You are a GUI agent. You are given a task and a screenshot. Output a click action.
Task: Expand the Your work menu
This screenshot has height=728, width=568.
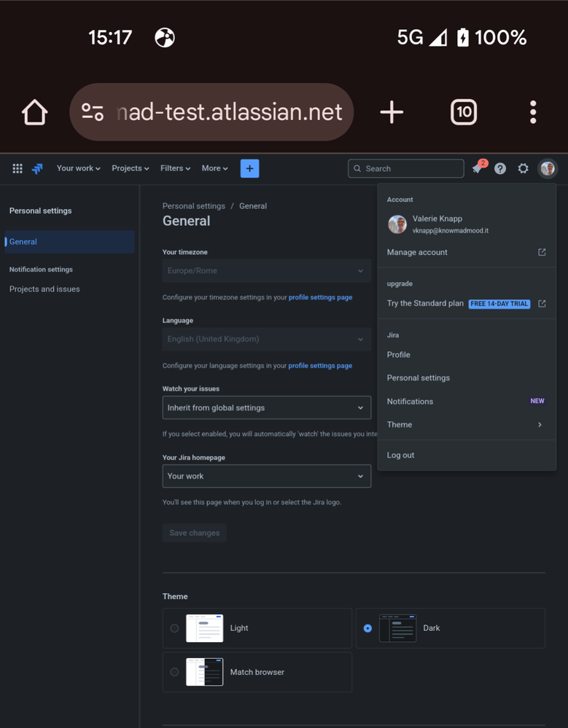tap(79, 168)
